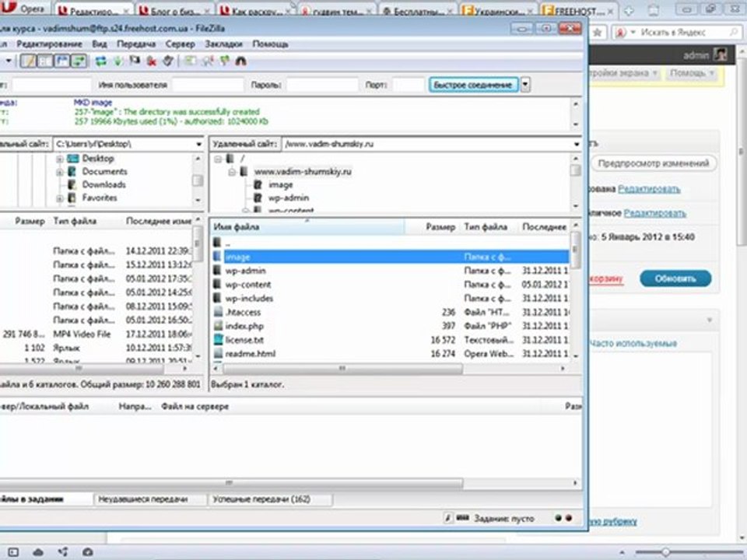
Task: Click the Пароль input field
Action: point(322,85)
